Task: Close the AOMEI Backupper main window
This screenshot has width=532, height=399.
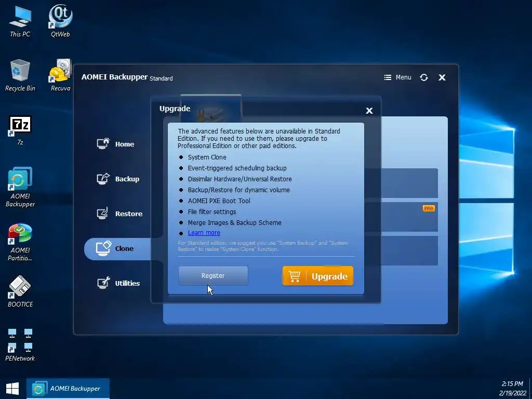Action: point(442,77)
